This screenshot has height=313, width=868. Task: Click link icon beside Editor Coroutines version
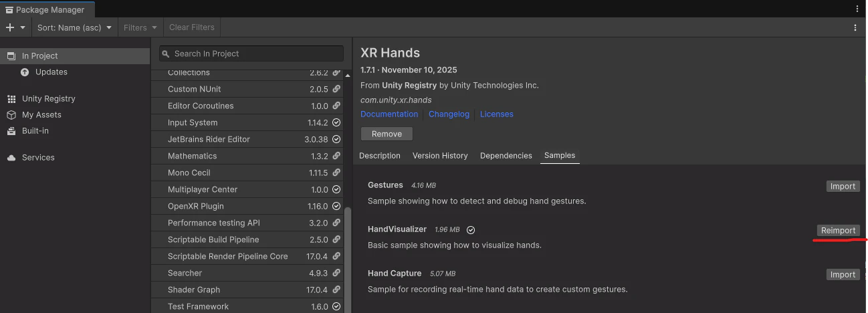click(x=336, y=106)
